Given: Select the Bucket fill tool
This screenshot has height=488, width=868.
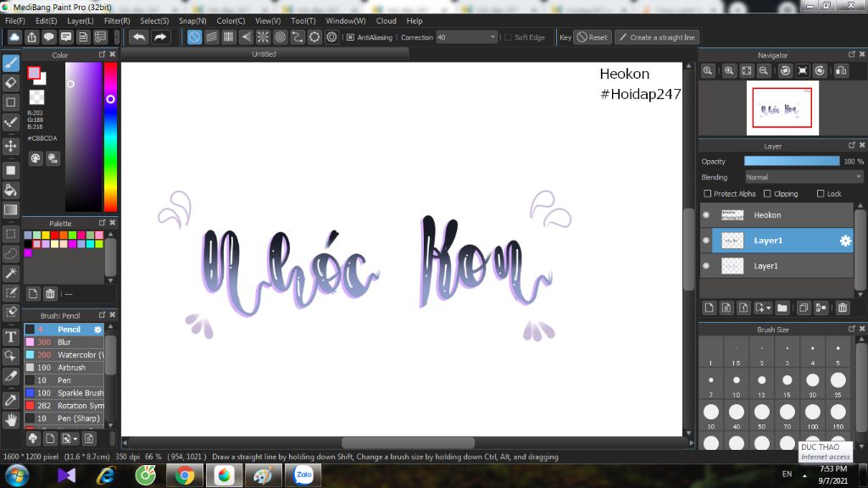Looking at the screenshot, I should pyautogui.click(x=11, y=190).
